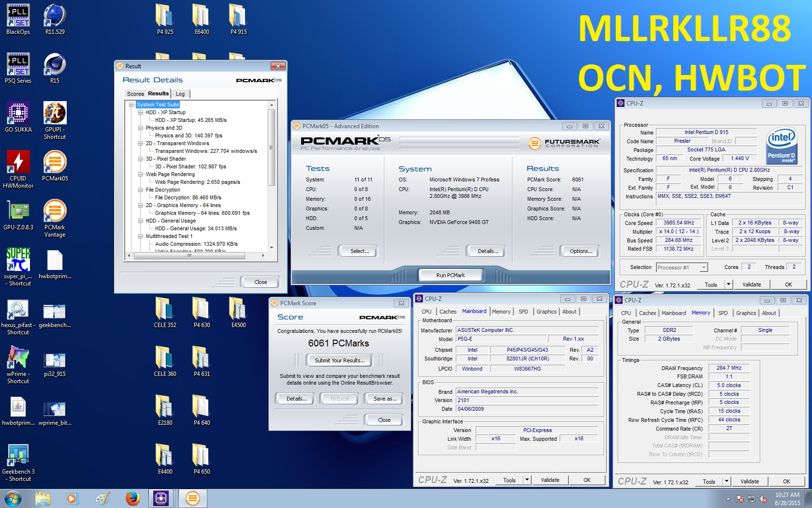Open the Graphics tab in Mainboard CPU-Z window

(x=546, y=312)
